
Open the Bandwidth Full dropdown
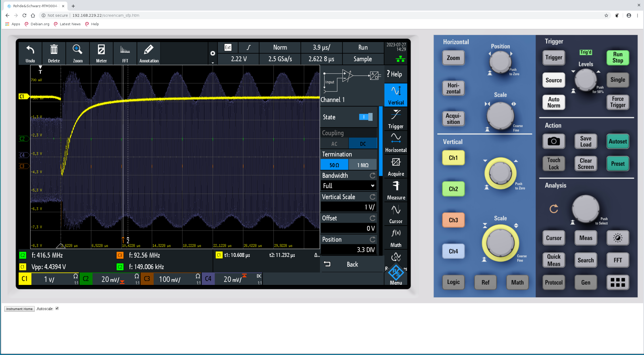point(348,186)
